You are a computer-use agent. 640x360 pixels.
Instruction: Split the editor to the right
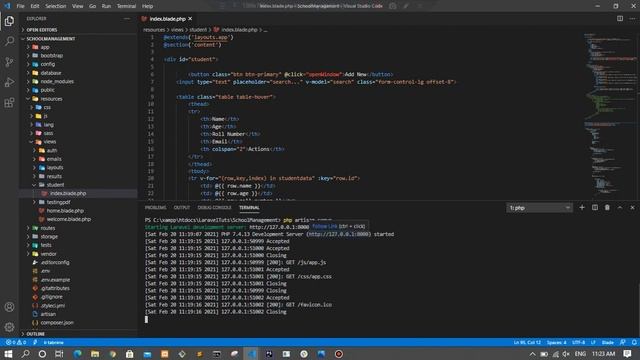coord(620,19)
